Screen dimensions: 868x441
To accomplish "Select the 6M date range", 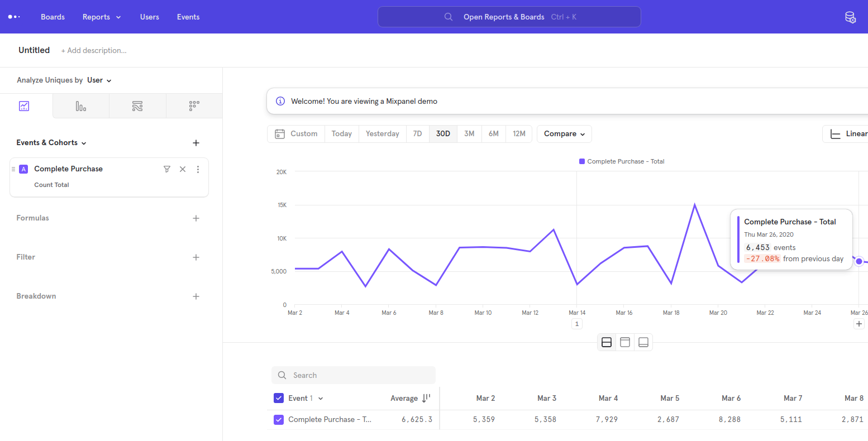I will coord(493,134).
